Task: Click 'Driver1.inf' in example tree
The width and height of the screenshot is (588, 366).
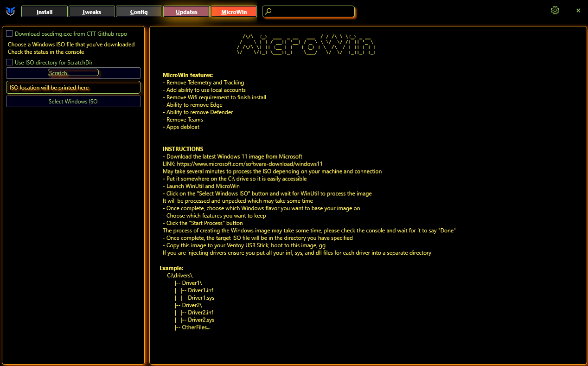Action: click(200, 290)
